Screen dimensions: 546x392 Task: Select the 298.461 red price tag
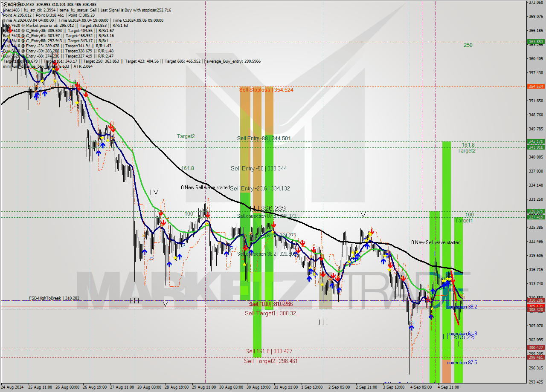pos(536,357)
